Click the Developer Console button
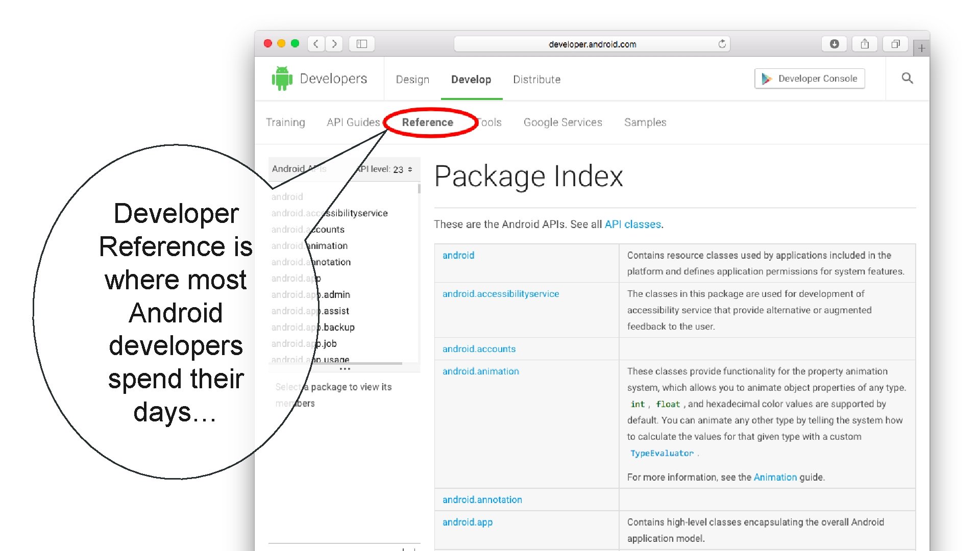This screenshot has width=980, height=551. click(810, 79)
